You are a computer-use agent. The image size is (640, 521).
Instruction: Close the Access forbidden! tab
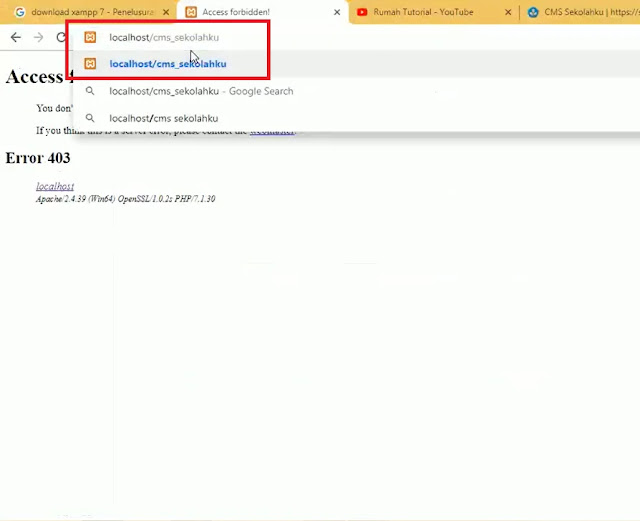coord(337,12)
